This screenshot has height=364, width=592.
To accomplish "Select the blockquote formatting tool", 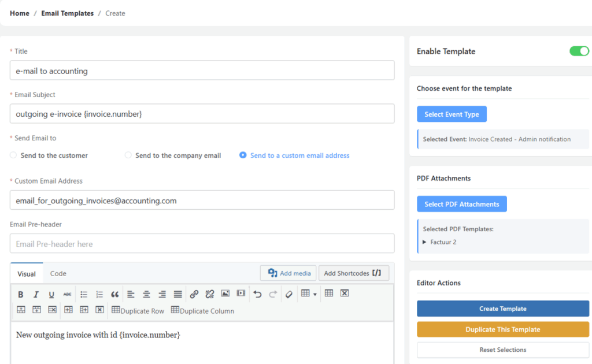I will click(114, 294).
